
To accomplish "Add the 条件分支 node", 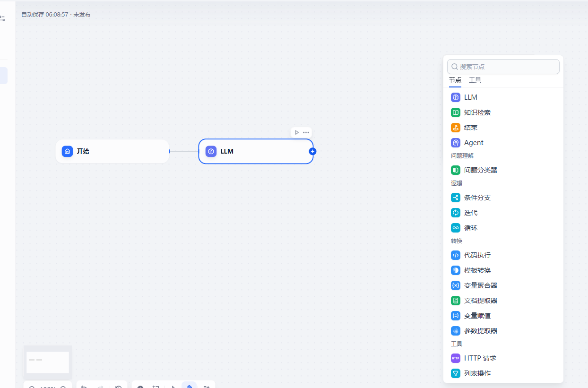I will [503, 198].
